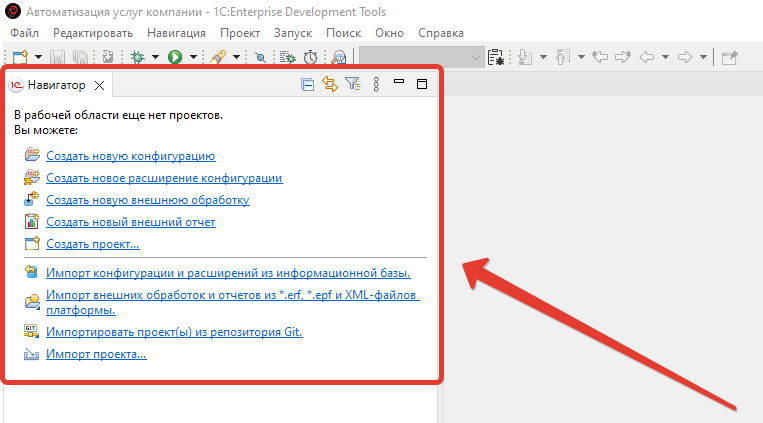
Task: Click the search magnifier toolbar icon
Action: click(339, 57)
